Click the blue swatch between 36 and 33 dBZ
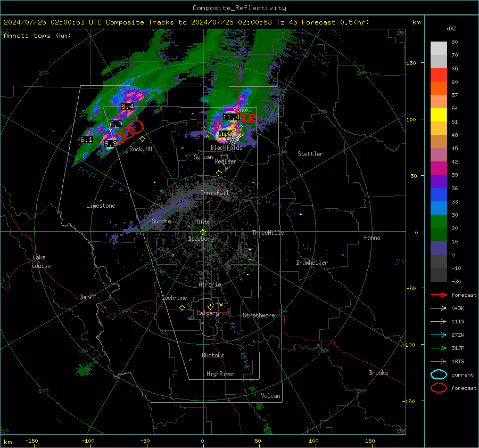This screenshot has height=448, width=479. [x=439, y=195]
